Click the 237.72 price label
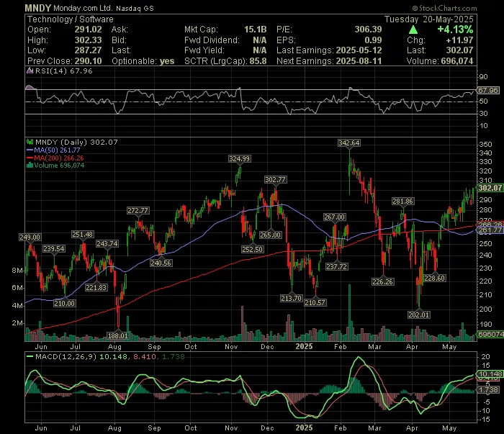The width and height of the screenshot is (504, 434). click(x=336, y=266)
